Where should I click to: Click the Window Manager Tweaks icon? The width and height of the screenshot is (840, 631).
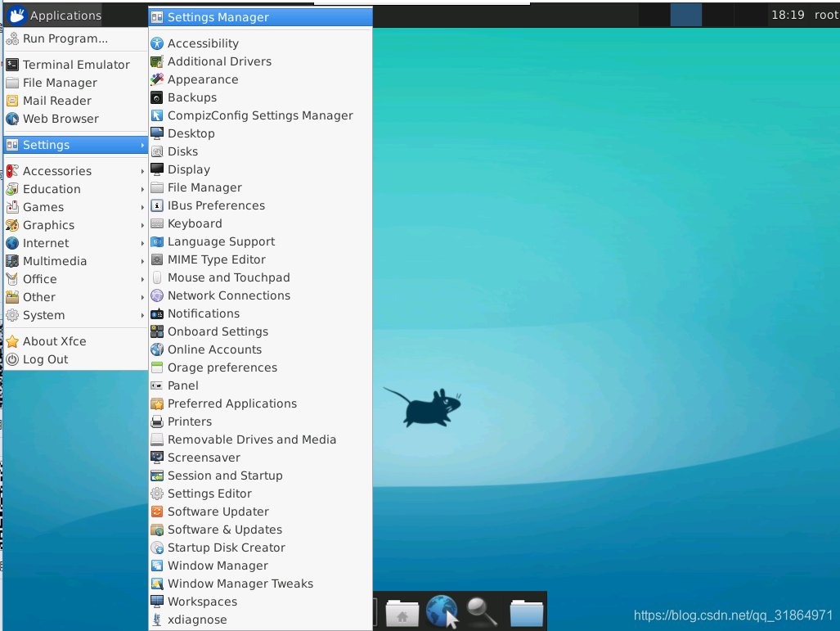coord(157,584)
